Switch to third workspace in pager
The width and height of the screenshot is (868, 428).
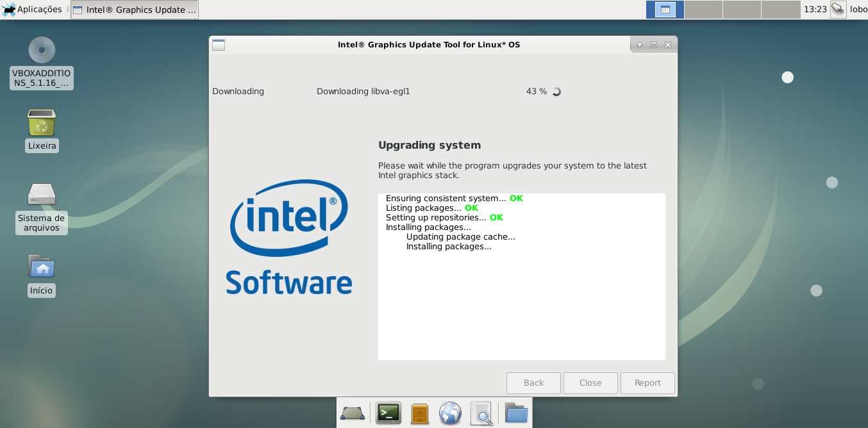point(742,10)
